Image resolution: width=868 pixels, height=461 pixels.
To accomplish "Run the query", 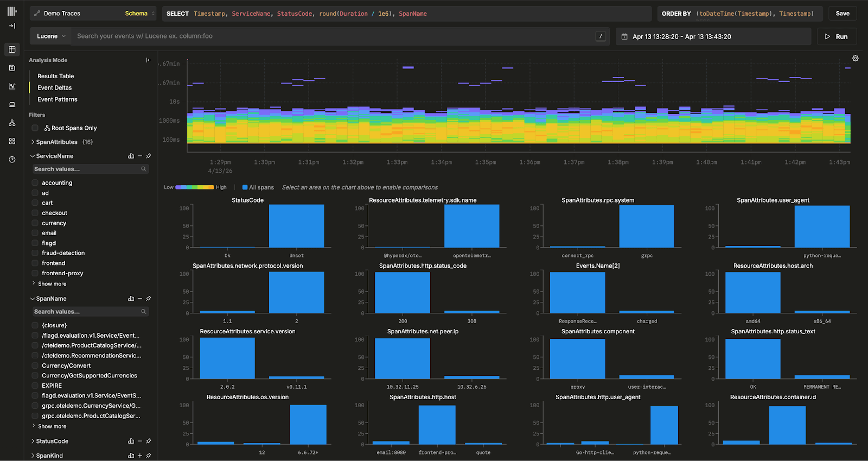I will (x=837, y=36).
